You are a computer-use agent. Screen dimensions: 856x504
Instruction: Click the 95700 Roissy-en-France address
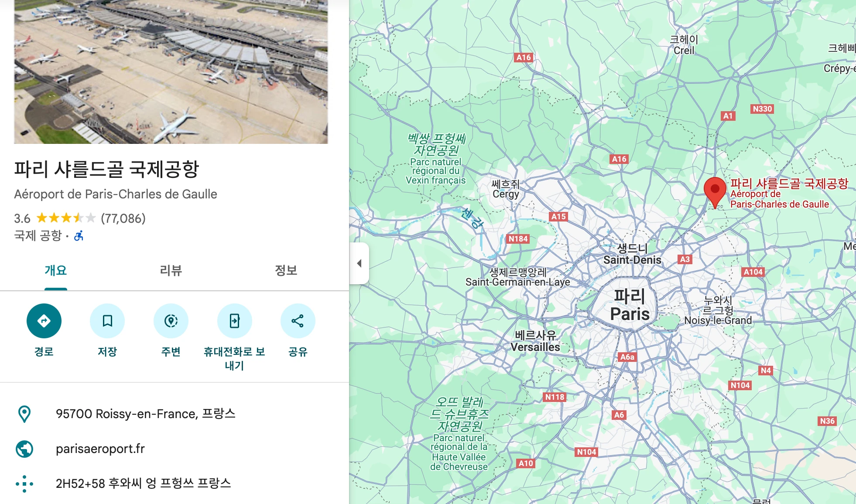click(146, 414)
